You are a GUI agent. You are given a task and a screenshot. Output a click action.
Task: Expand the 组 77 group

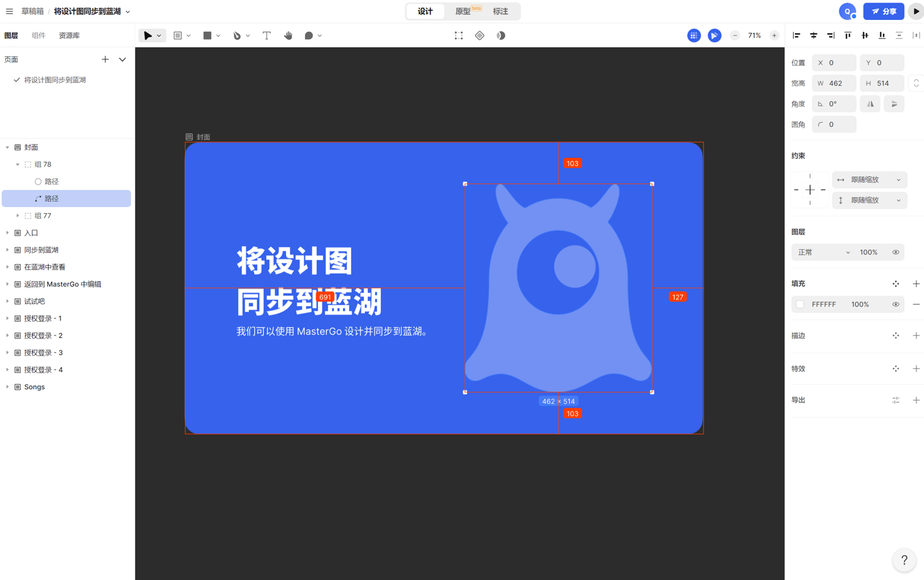click(17, 216)
